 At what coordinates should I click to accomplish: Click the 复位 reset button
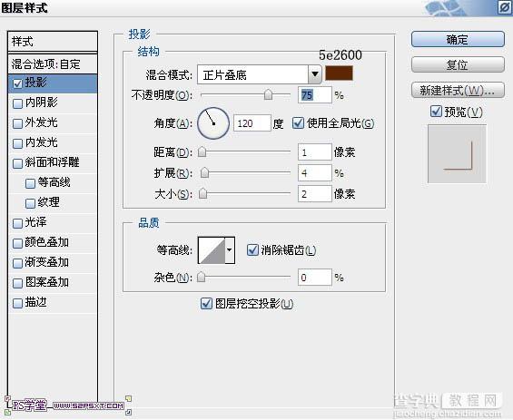point(458,64)
